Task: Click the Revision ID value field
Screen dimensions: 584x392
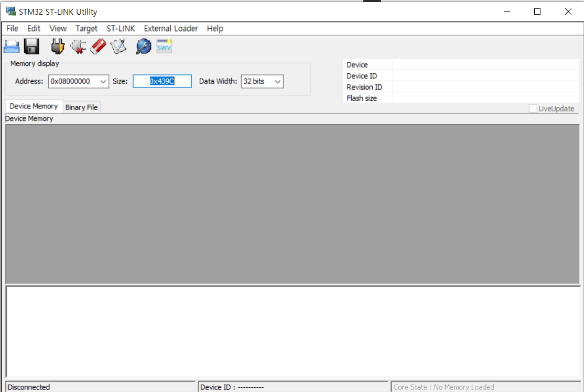Action: (485, 87)
